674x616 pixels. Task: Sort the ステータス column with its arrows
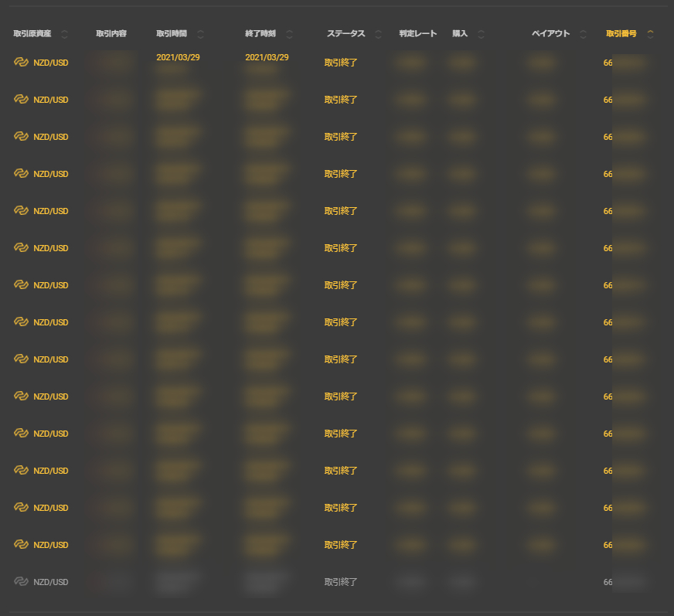click(378, 34)
